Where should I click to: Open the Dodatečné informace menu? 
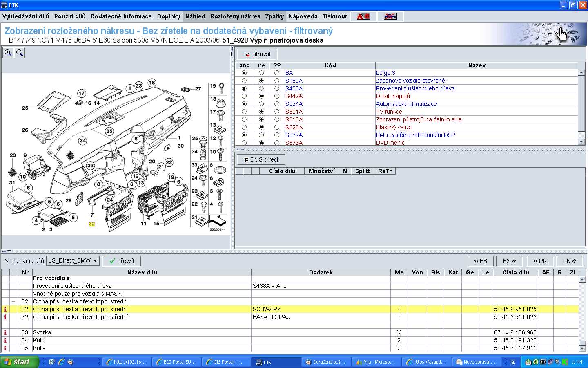(121, 16)
